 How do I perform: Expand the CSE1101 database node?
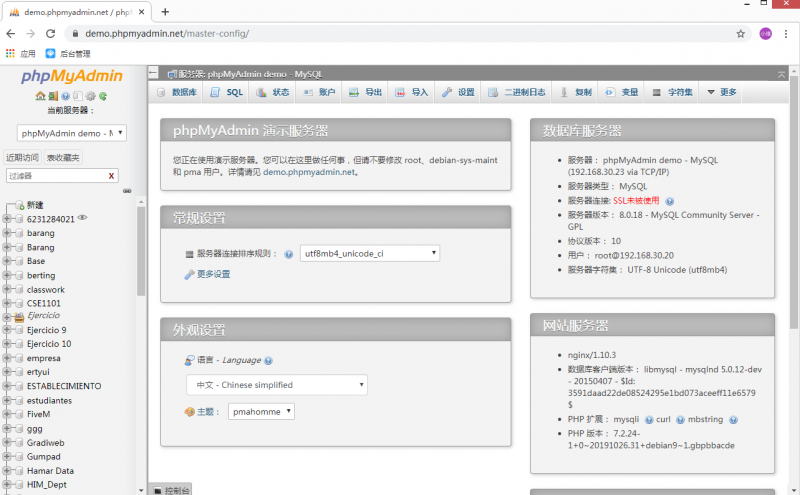coord(7,304)
